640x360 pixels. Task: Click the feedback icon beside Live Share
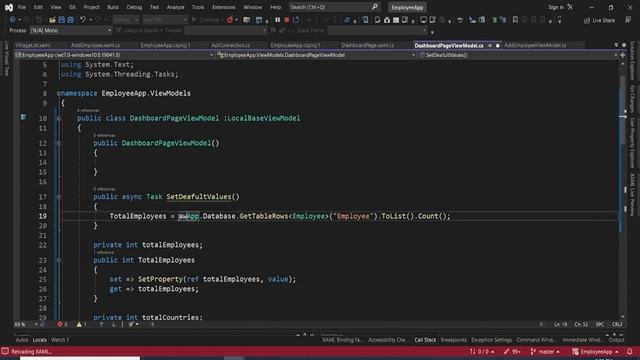(628, 20)
